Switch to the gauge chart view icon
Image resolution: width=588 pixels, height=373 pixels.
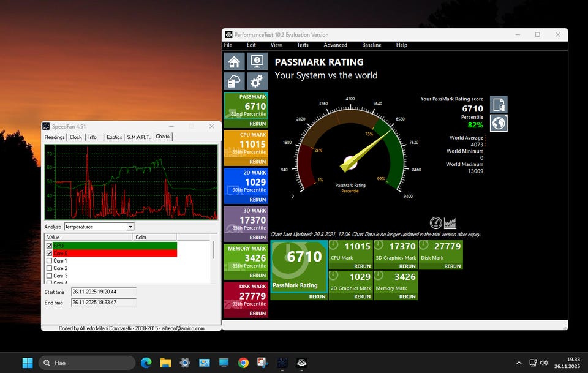point(435,223)
